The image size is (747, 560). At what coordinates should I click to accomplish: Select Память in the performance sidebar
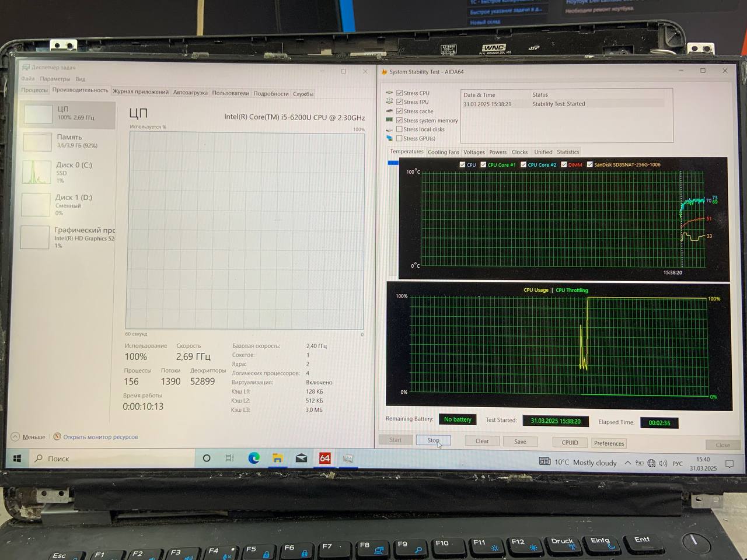pos(67,141)
